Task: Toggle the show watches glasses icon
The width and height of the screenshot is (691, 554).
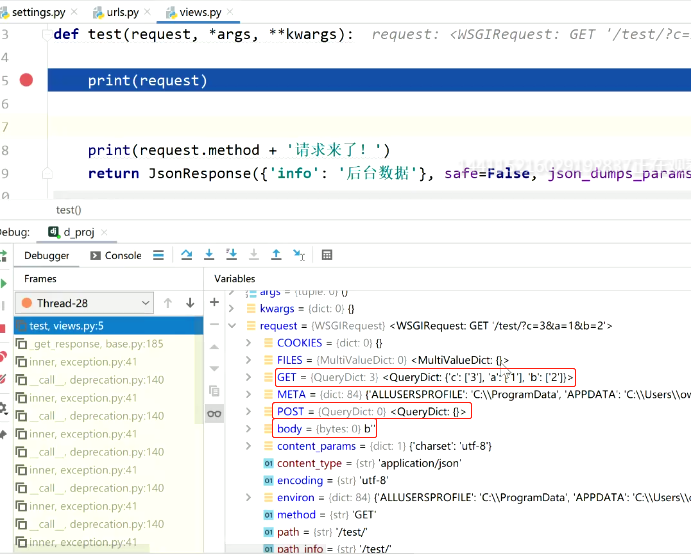Action: pos(215,414)
